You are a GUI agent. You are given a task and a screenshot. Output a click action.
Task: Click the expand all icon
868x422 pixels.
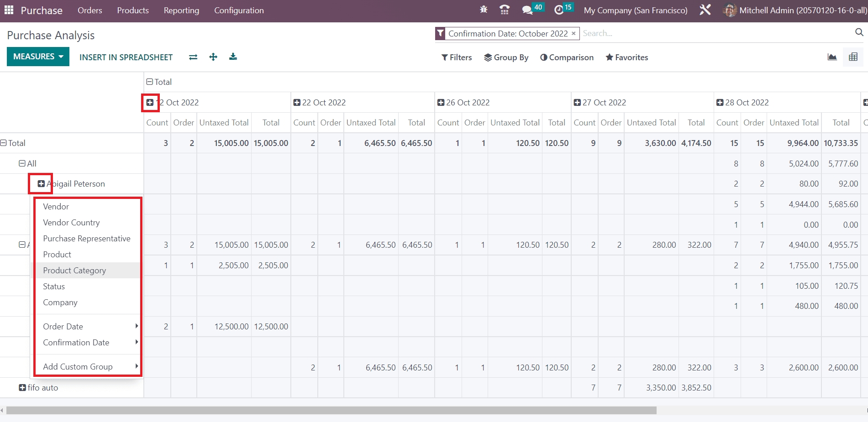(x=213, y=57)
